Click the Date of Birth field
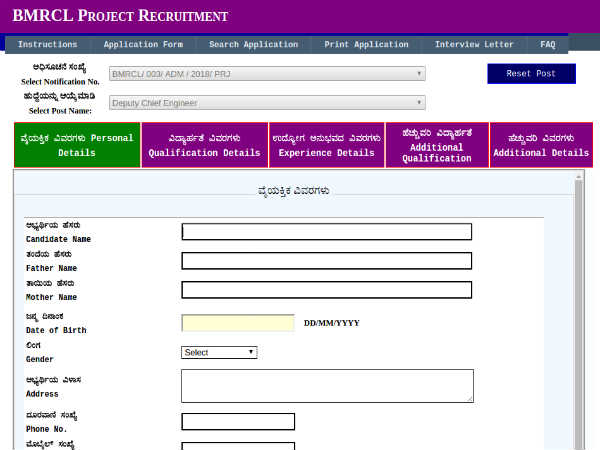 tap(238, 323)
